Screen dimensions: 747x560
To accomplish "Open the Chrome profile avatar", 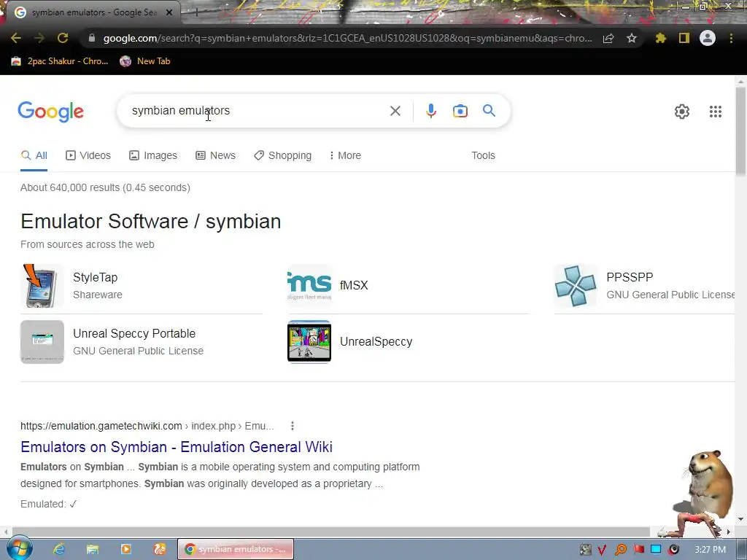I will (708, 38).
